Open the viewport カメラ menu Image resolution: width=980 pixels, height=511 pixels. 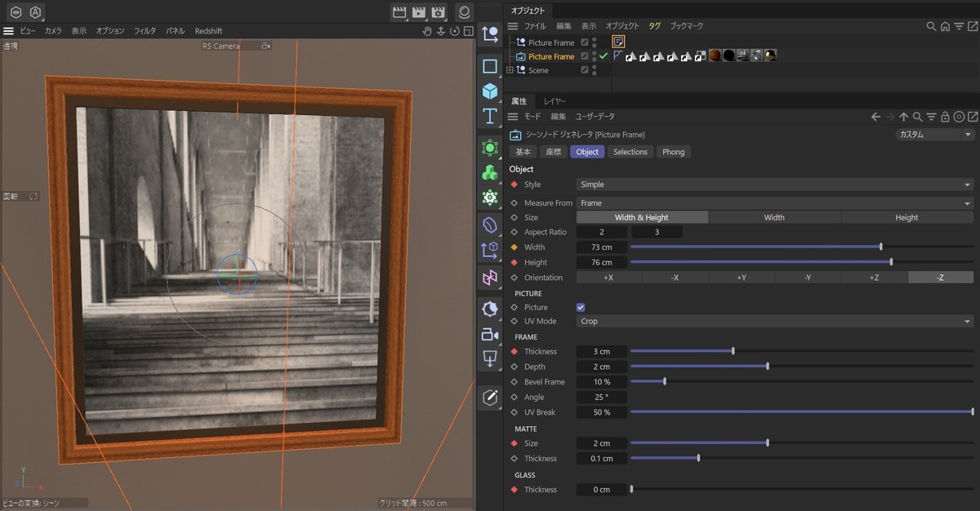53,31
